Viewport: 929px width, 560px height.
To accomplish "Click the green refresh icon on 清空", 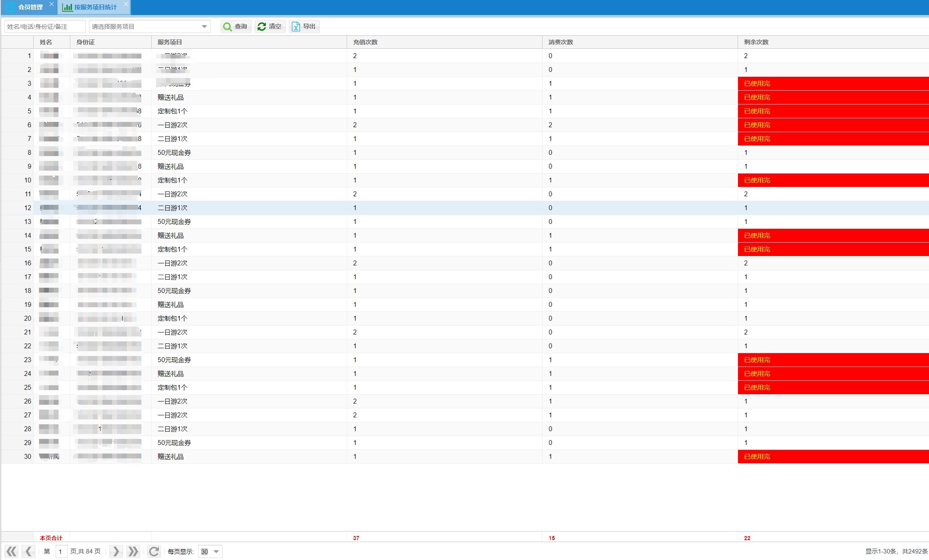I will 262,26.
